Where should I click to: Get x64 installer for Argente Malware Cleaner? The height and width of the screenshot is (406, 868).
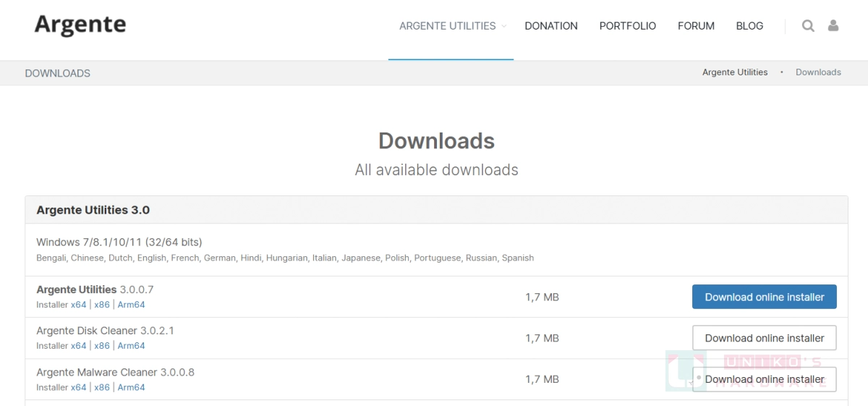point(79,387)
